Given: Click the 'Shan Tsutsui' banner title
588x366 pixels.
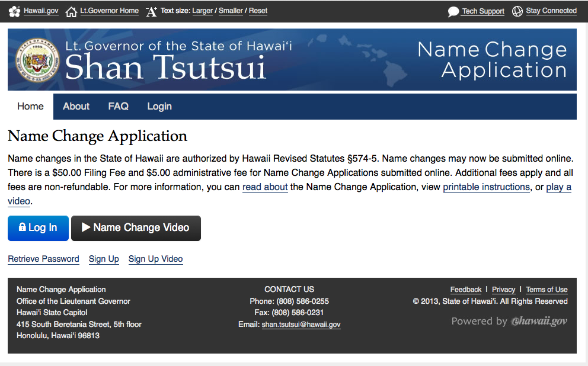Looking at the screenshot, I should [165, 68].
